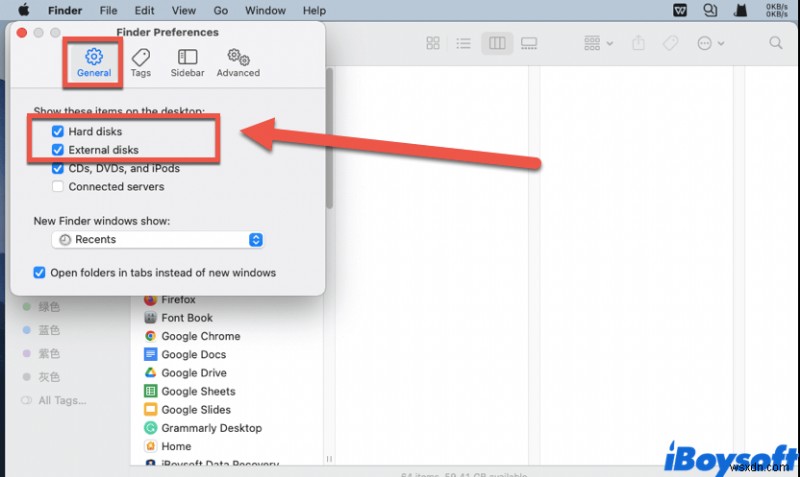Screen dimensions: 800x477
Task: Open the General preferences tab
Action: click(x=93, y=63)
